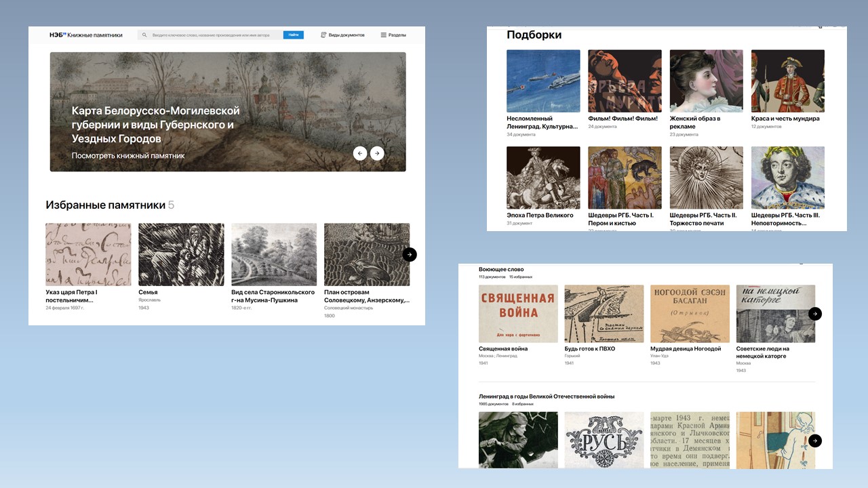The width and height of the screenshot is (868, 488).
Task: Open the Краса и честь мундира collection
Action: pyautogui.click(x=787, y=81)
